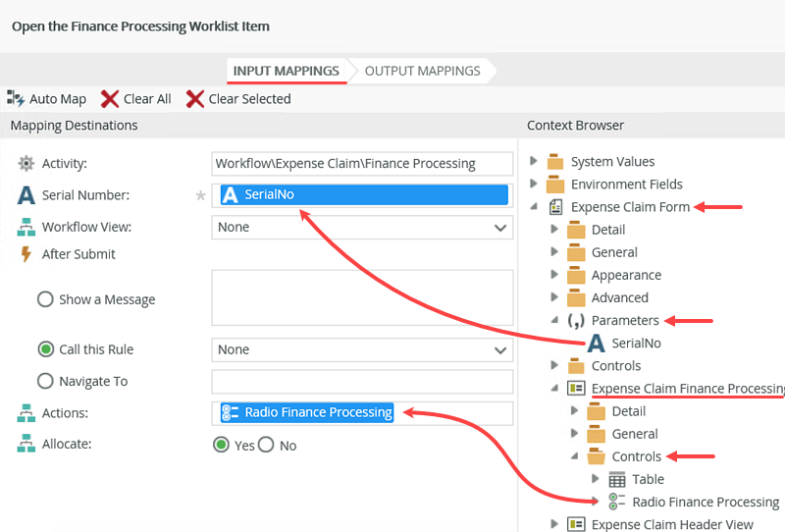Screen dimensions: 785x532
Task: Set Allocate to No
Action: (x=266, y=445)
